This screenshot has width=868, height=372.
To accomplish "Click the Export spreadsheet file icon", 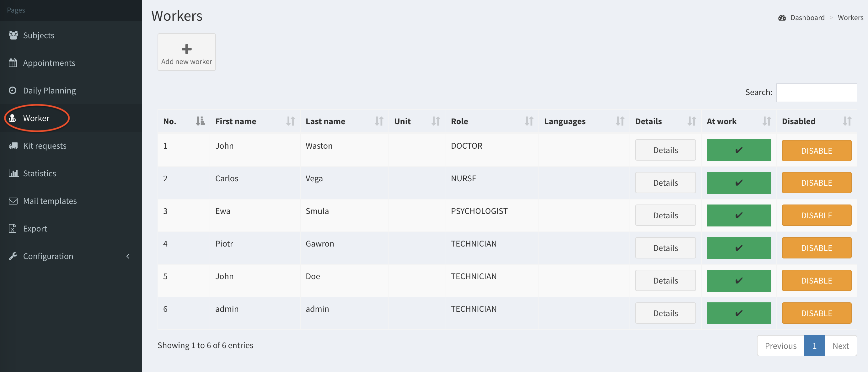I will [x=13, y=229].
